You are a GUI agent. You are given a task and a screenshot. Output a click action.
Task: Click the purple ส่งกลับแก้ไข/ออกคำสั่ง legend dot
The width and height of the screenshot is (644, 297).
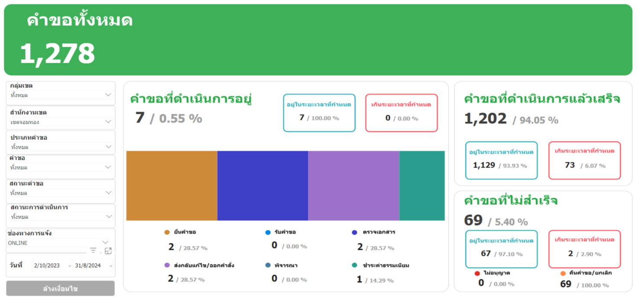[x=167, y=265]
